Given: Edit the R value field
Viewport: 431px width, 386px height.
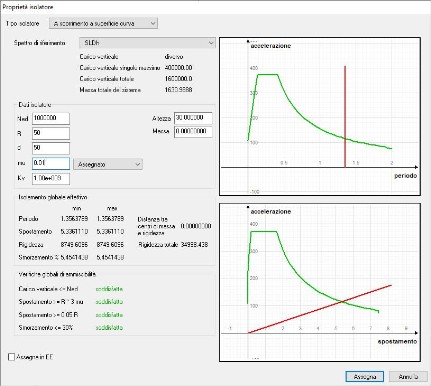Looking at the screenshot, I should [x=51, y=133].
